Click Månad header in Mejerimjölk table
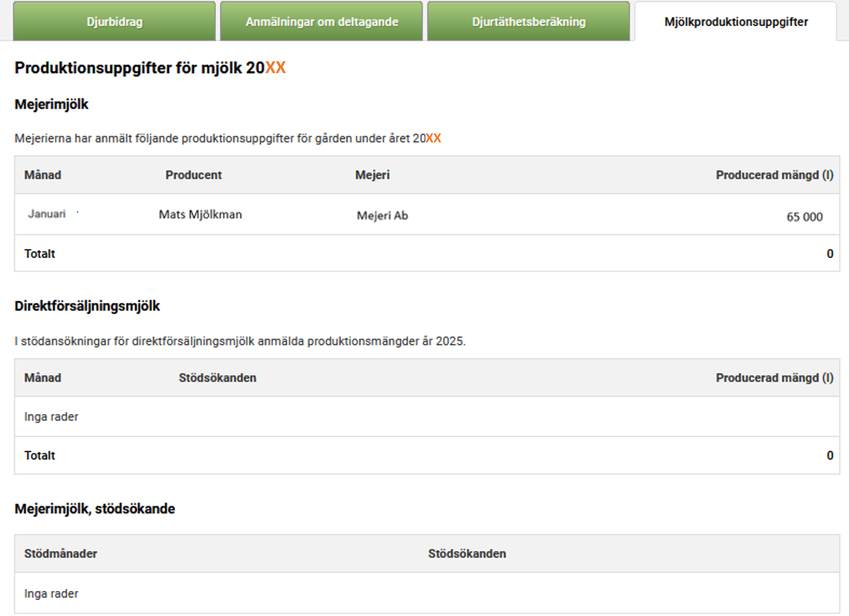This screenshot has height=616, width=849. pos(43,175)
